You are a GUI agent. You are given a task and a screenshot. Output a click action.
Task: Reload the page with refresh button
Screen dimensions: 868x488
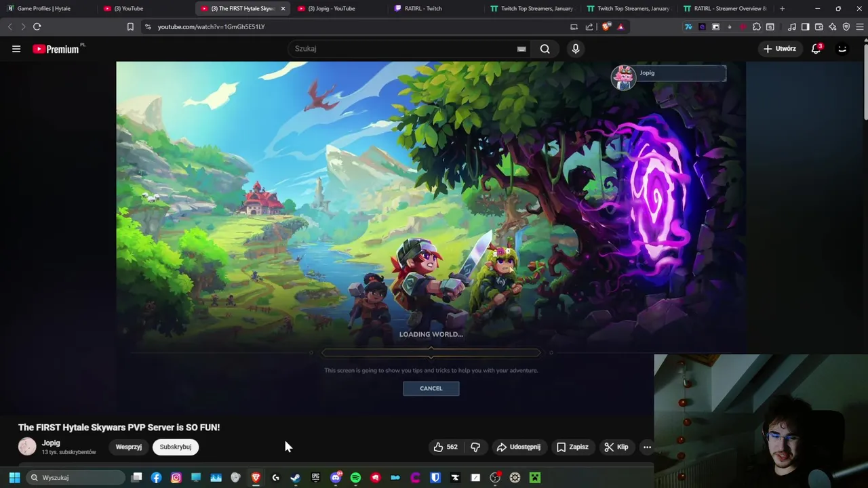pos(37,26)
